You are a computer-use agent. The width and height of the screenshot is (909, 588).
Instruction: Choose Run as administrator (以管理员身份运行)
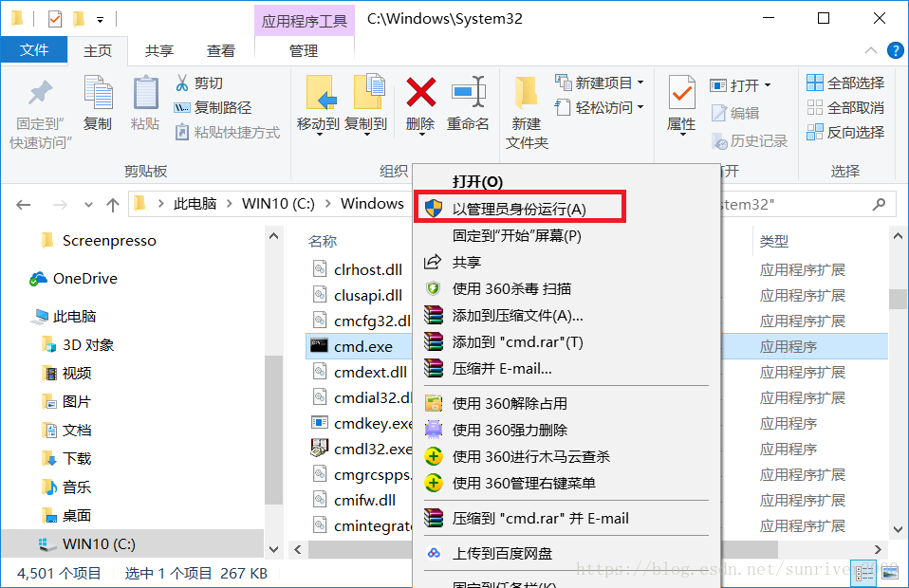pos(520,209)
